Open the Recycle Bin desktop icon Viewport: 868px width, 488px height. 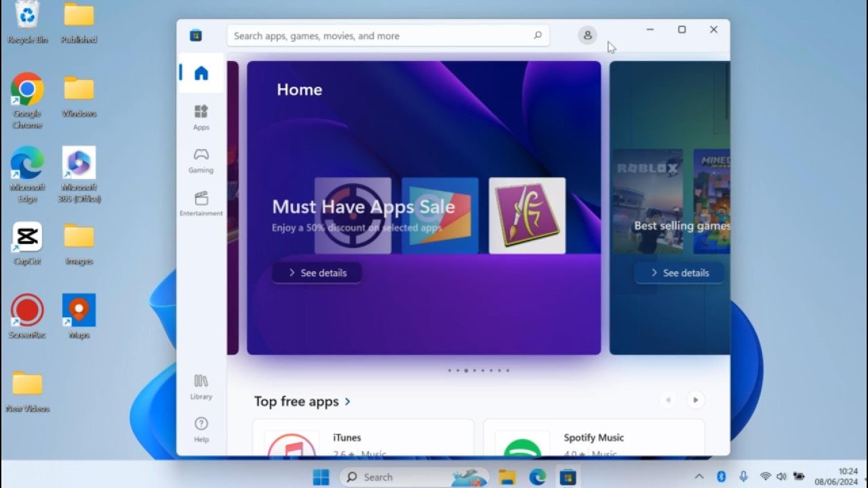(x=27, y=22)
